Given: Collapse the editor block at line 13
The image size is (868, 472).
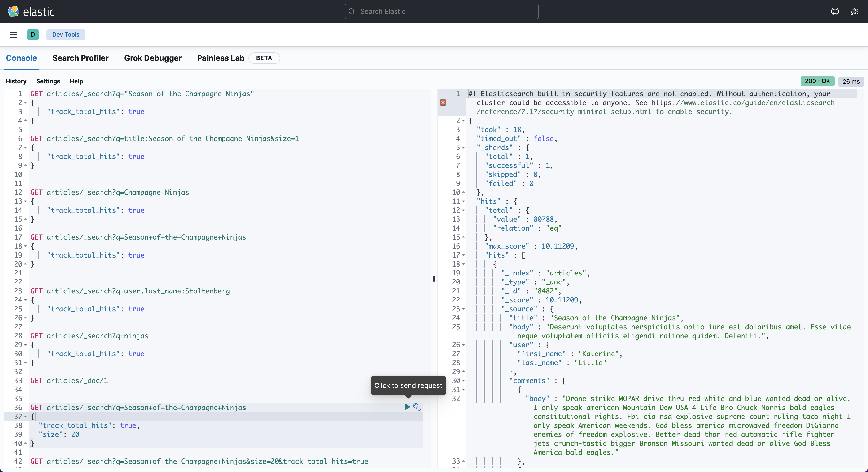Looking at the screenshot, I should click(26, 202).
